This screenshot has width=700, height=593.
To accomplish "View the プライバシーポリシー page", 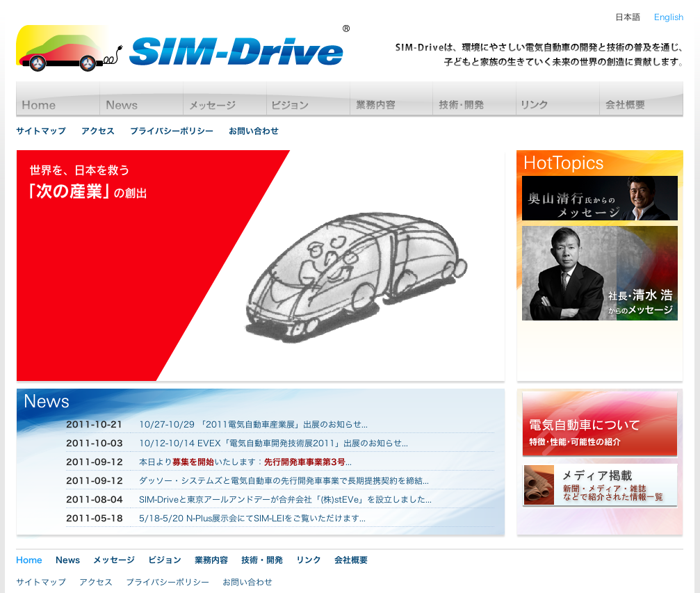I will tap(170, 131).
